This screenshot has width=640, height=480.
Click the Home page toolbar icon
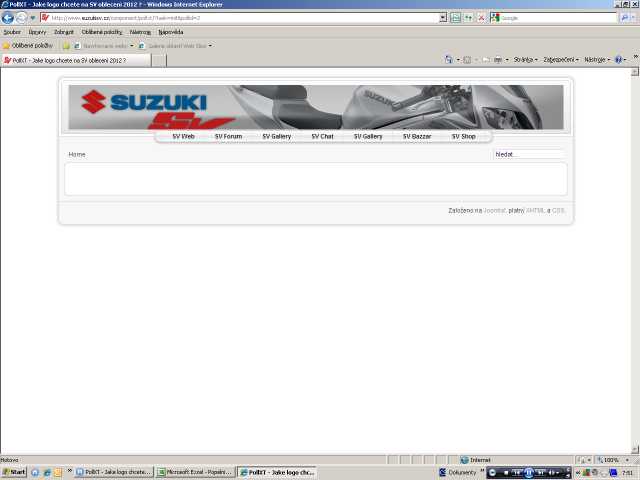(450, 60)
